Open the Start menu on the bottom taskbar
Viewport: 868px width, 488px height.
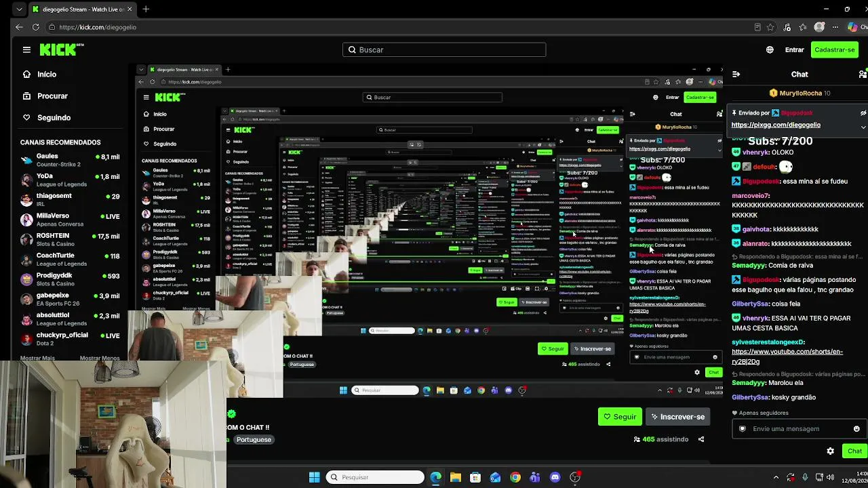(x=314, y=477)
